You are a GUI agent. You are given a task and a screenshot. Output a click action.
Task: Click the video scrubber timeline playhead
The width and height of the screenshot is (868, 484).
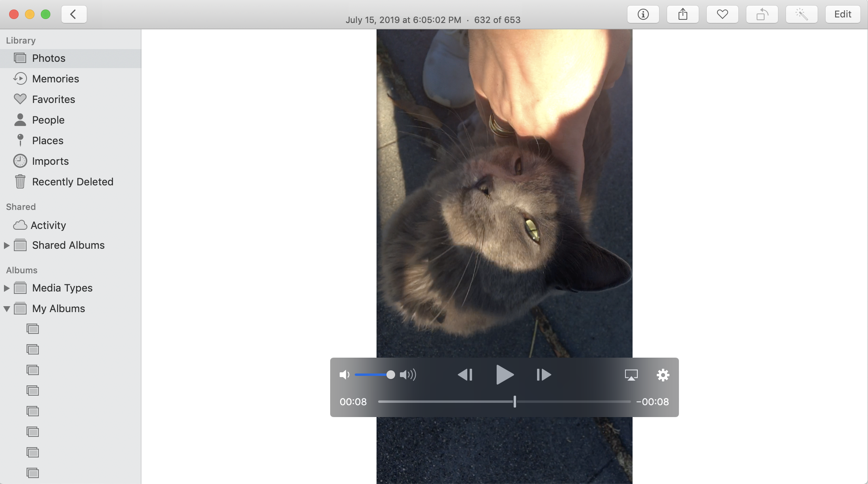point(514,402)
